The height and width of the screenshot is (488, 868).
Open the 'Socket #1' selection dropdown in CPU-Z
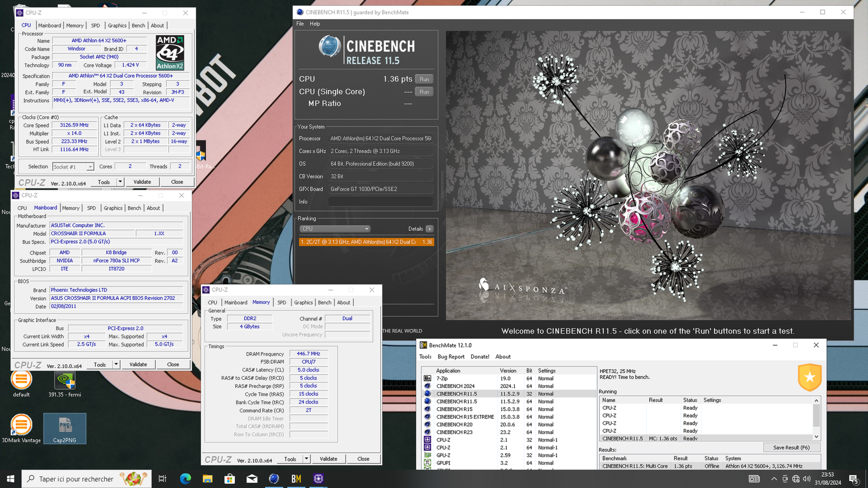point(73,167)
